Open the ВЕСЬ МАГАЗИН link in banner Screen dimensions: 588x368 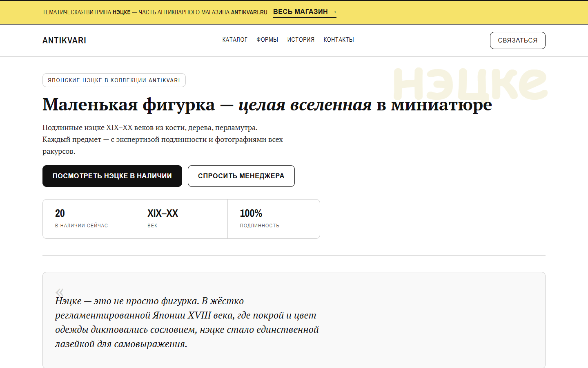coord(305,12)
